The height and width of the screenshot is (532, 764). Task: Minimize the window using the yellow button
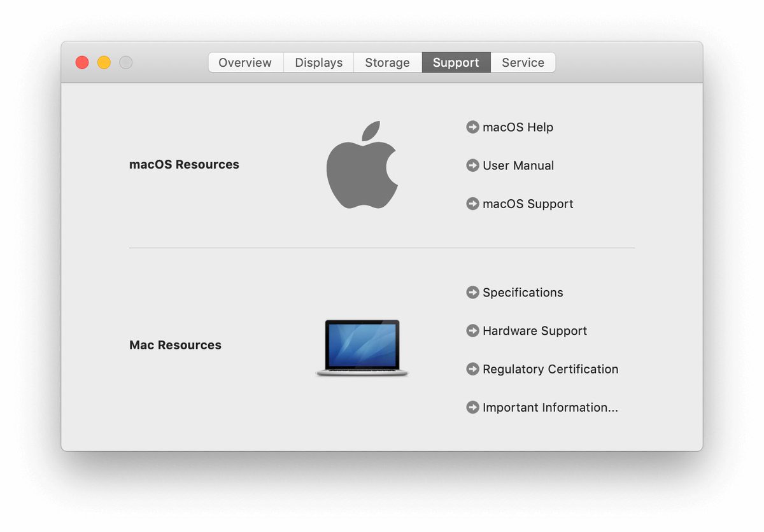104,62
